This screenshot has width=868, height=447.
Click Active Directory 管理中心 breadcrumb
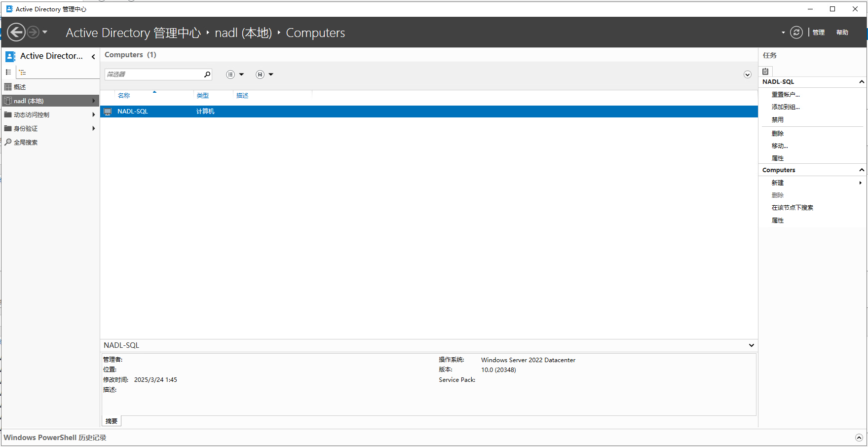[133, 33]
